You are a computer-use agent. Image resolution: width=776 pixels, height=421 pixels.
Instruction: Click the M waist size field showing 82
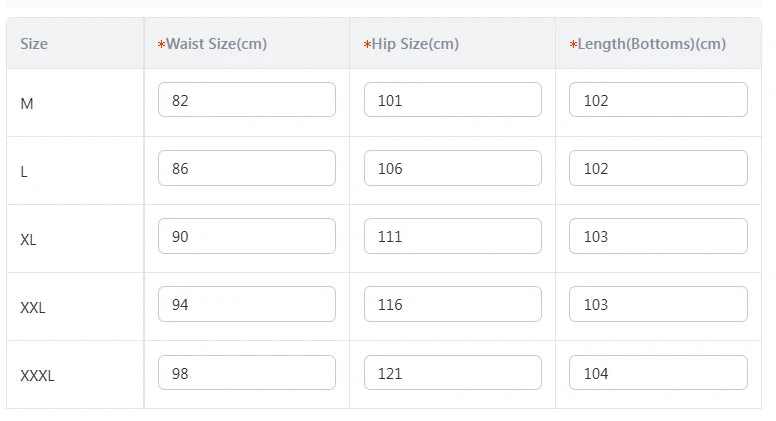pos(246,100)
